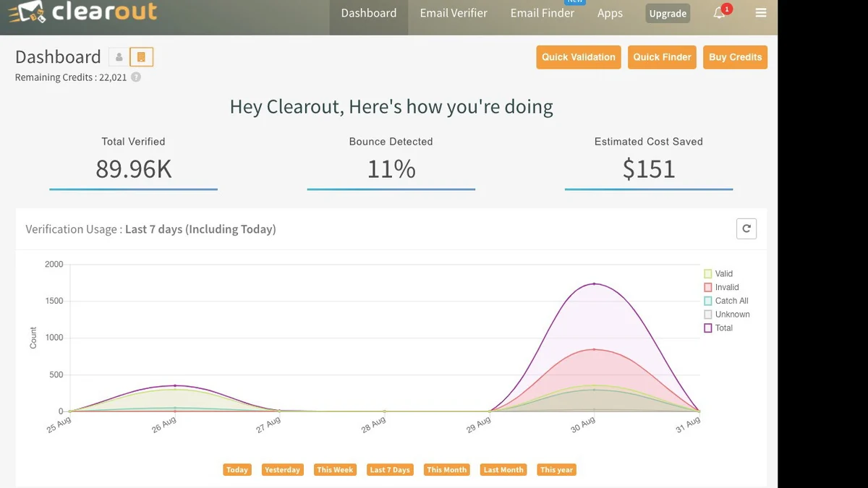Viewport: 868px width, 488px height.
Task: Click the 30 Aug total data point
Action: pyautogui.click(x=595, y=283)
